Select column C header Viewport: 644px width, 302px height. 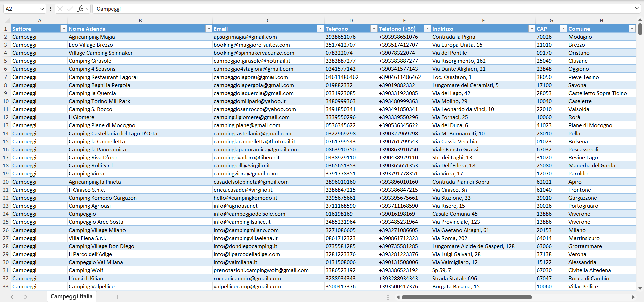click(268, 21)
